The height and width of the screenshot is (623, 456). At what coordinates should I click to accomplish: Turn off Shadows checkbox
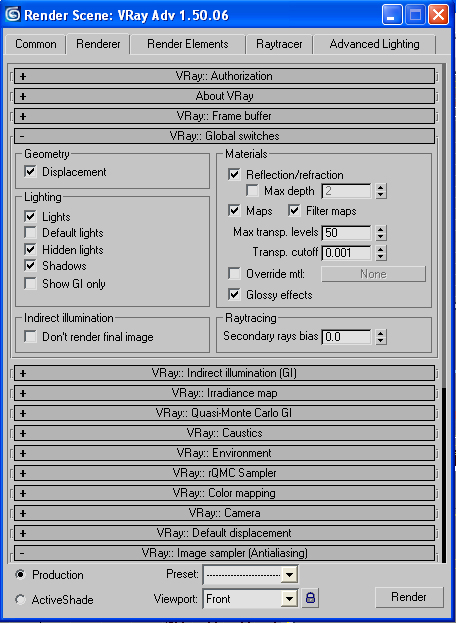30,265
